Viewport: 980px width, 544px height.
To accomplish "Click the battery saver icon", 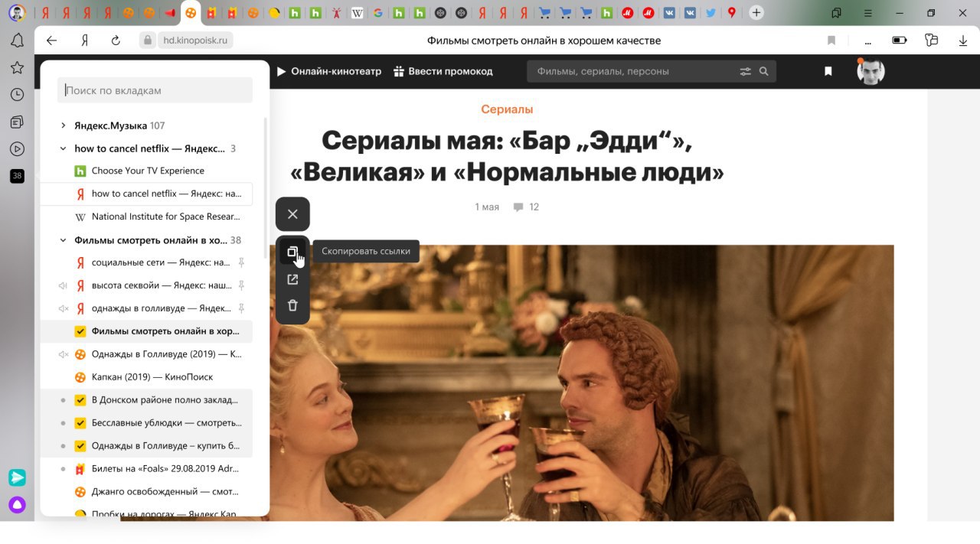I will [x=900, y=41].
